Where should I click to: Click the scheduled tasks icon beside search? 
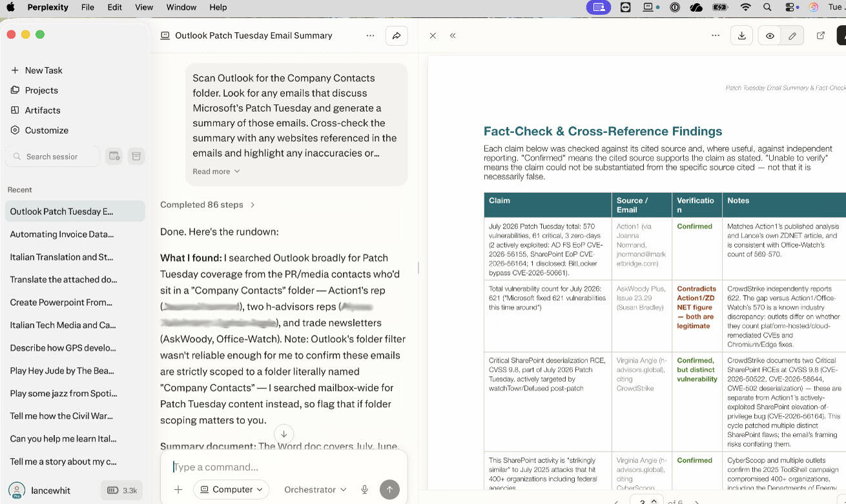pos(114,156)
